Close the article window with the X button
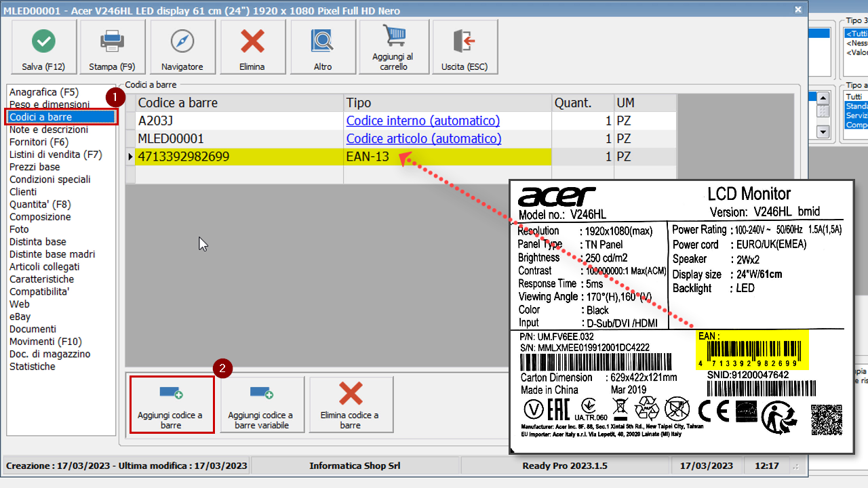This screenshot has height=488, width=868. click(797, 9)
